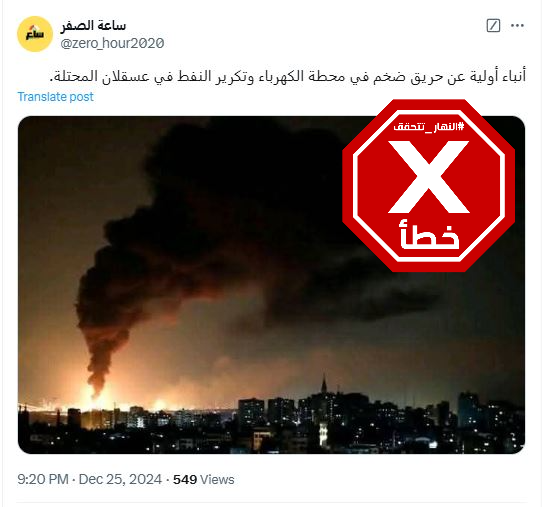542x507 pixels.
Task: Open the @zero_hour2020 handle link
Action: point(112,44)
